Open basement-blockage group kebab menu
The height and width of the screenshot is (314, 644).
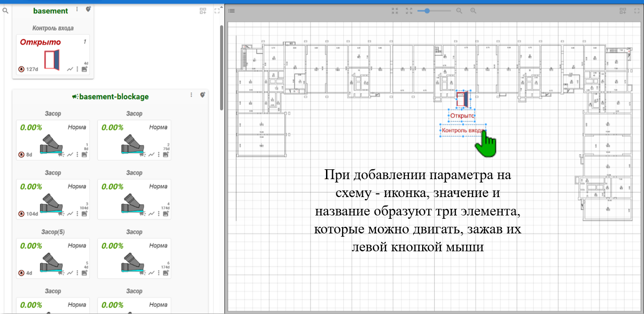tap(191, 95)
